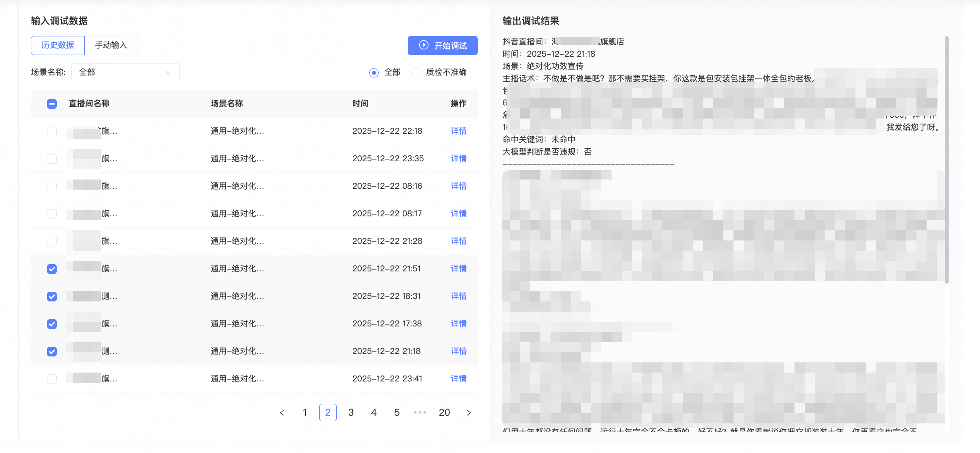Click the time cell 2025-12-22 17:38

[x=387, y=324]
